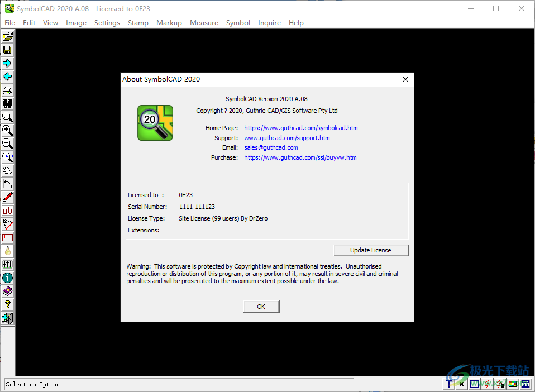Screen dimensions: 535x392
Task: Click the licensed to value 0F23
Action: click(185, 195)
